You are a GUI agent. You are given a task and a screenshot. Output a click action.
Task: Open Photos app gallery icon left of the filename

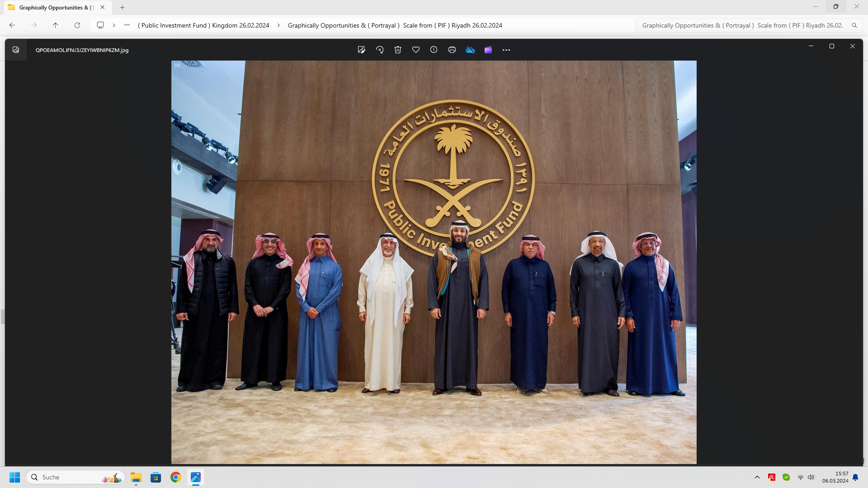click(16, 50)
